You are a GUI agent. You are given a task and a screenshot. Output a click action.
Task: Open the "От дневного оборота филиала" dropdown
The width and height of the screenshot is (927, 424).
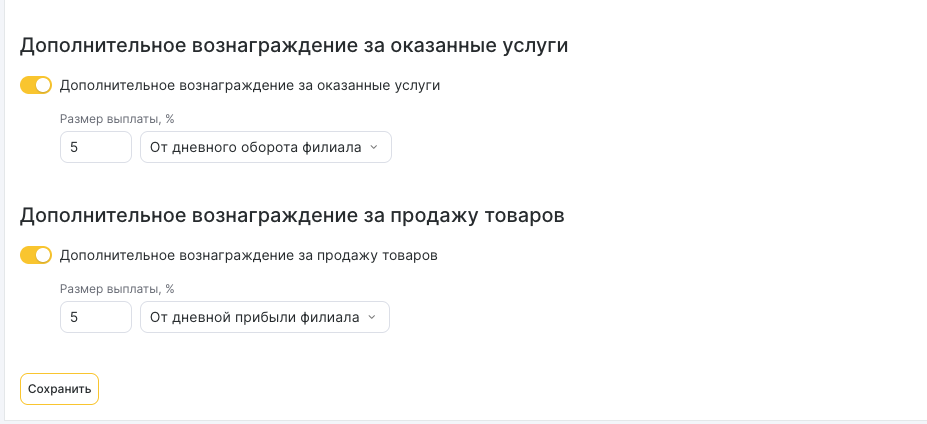point(265,148)
